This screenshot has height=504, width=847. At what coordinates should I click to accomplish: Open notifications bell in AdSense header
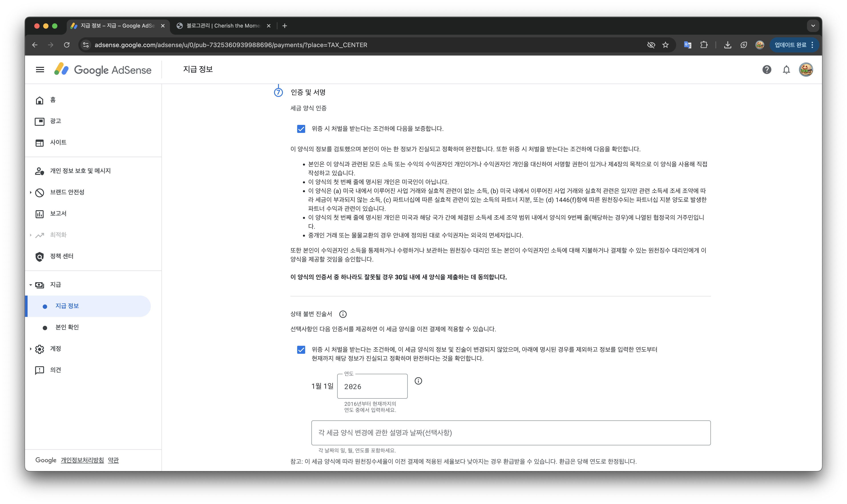786,70
